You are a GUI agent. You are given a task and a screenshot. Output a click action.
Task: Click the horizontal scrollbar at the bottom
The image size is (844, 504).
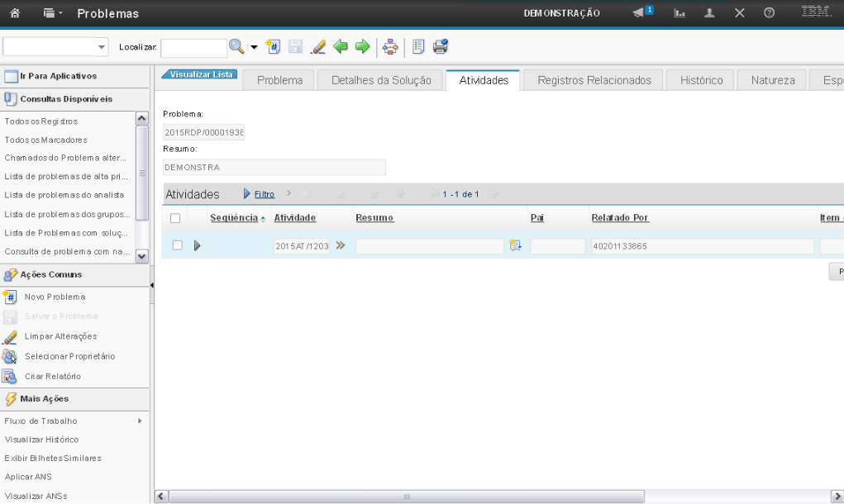click(x=405, y=497)
